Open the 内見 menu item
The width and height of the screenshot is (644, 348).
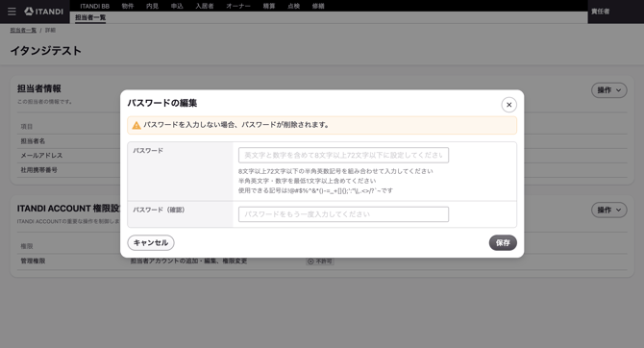pyautogui.click(x=153, y=6)
